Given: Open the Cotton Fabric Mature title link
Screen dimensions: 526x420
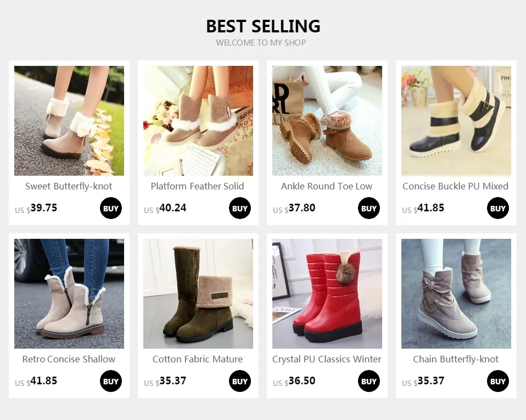Looking at the screenshot, I should [x=198, y=359].
